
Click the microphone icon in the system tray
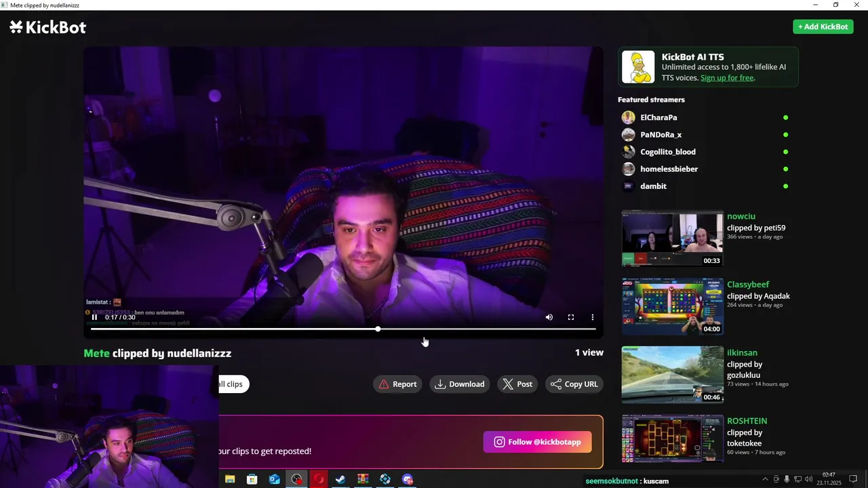tap(787, 479)
